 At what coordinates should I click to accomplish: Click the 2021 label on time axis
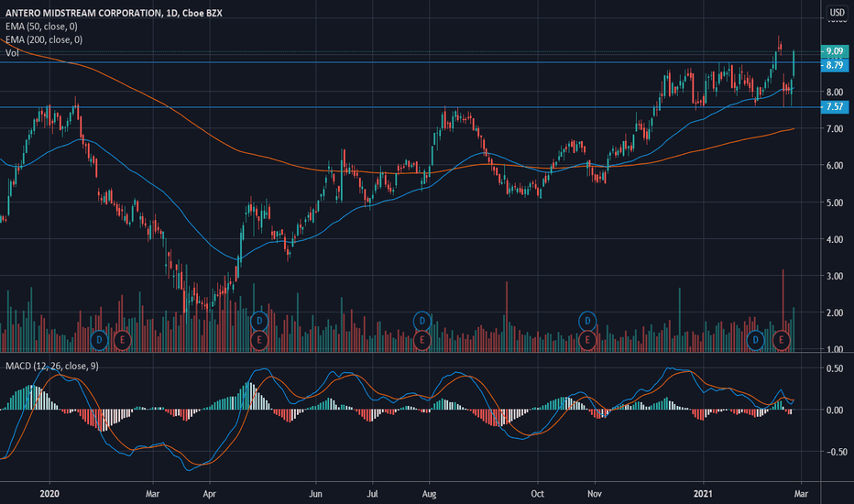click(703, 494)
